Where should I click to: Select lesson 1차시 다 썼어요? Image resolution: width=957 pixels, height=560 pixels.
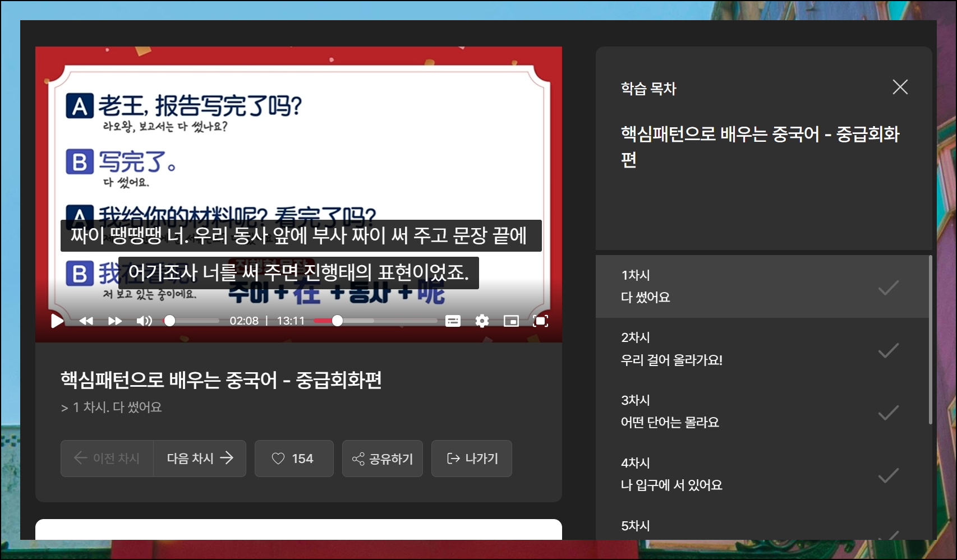[x=762, y=286]
